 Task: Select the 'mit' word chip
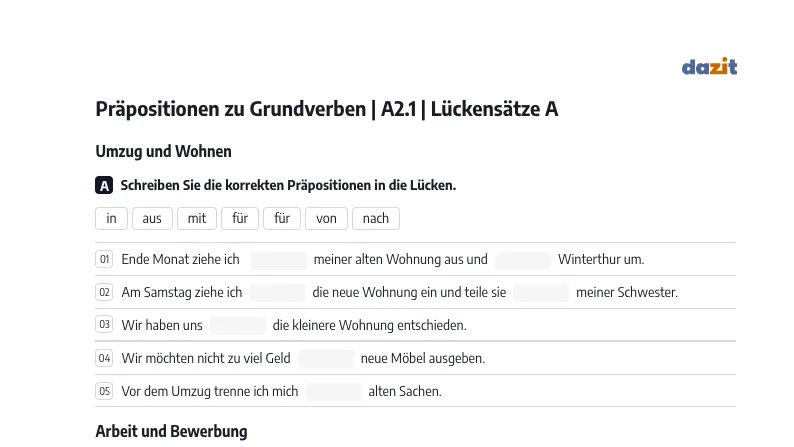pyautogui.click(x=196, y=218)
